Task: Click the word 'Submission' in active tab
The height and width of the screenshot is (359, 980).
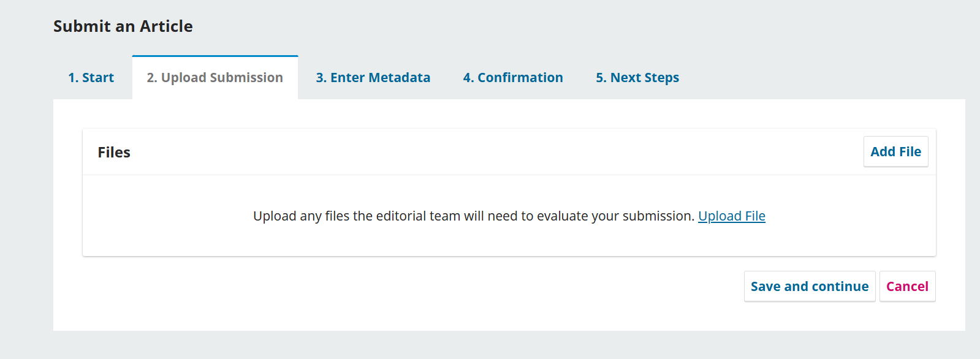Action: pyautogui.click(x=246, y=78)
